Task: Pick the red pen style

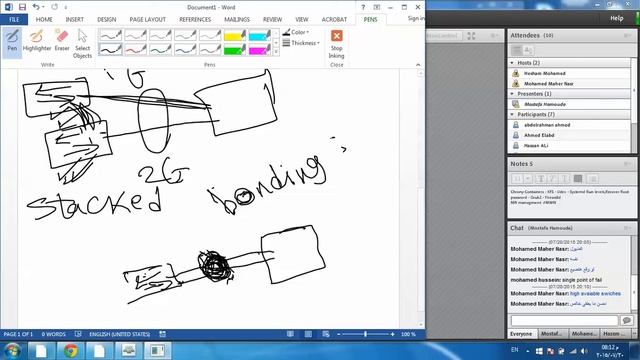Action: click(135, 49)
